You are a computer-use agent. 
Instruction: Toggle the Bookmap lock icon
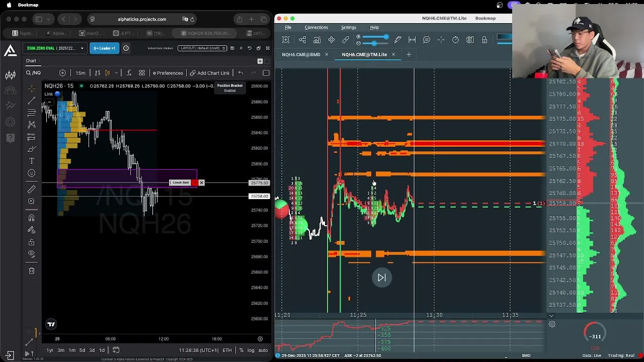(484, 40)
